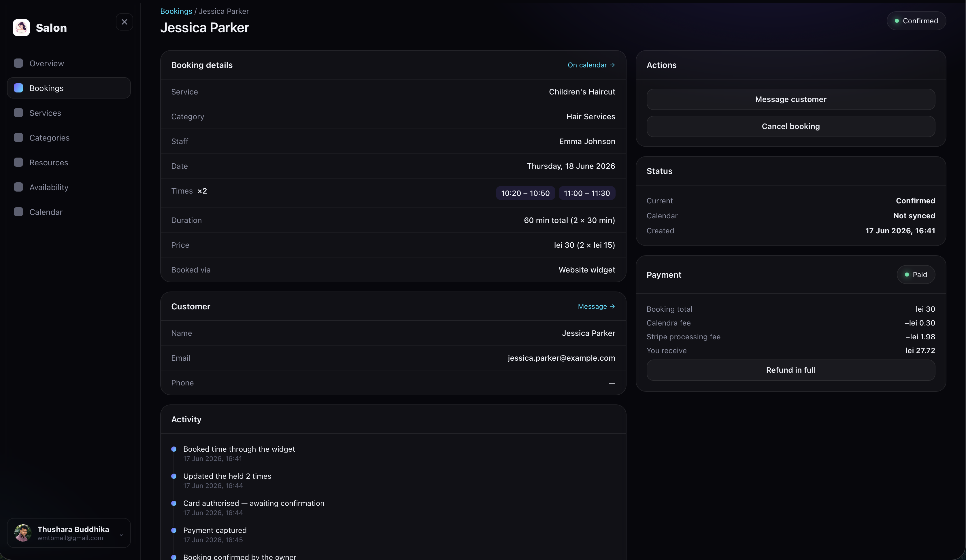Click Thushara Buddhika's avatar picture
The height and width of the screenshot is (560, 966).
[x=22, y=533]
